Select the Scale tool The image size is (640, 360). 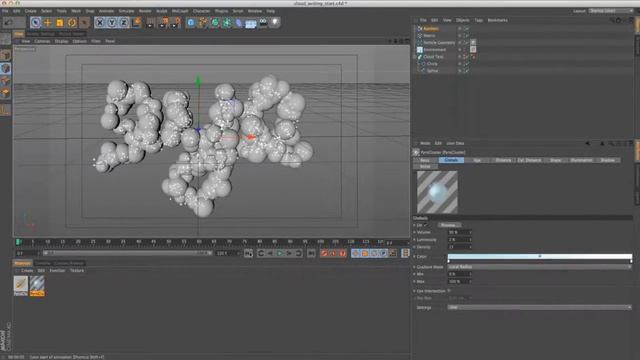click(x=60, y=22)
